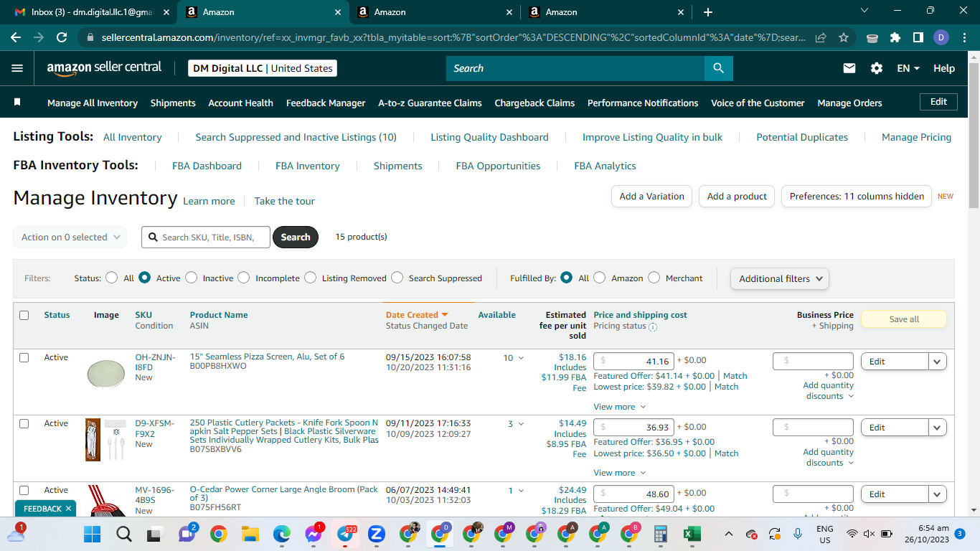Open Calculator from the taskbar
The image size is (980, 551).
(x=661, y=534)
